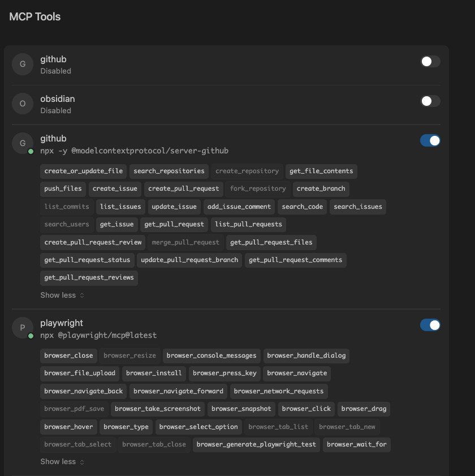Toggle the merge_pull_request tool chip
475x476 pixels.
[x=185, y=242]
